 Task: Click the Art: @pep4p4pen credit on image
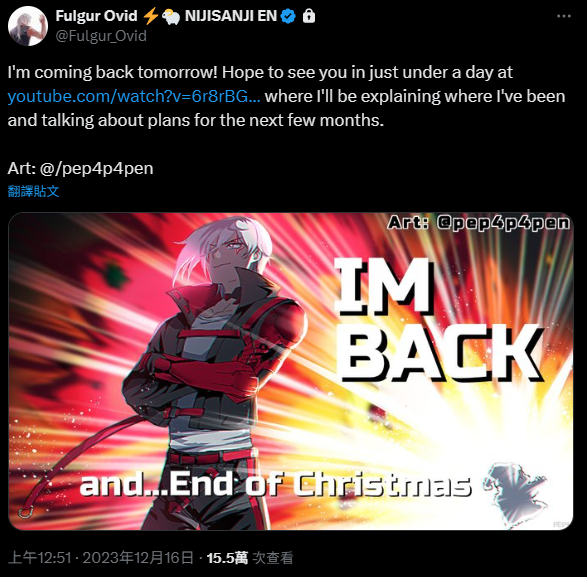pyautogui.click(x=479, y=222)
